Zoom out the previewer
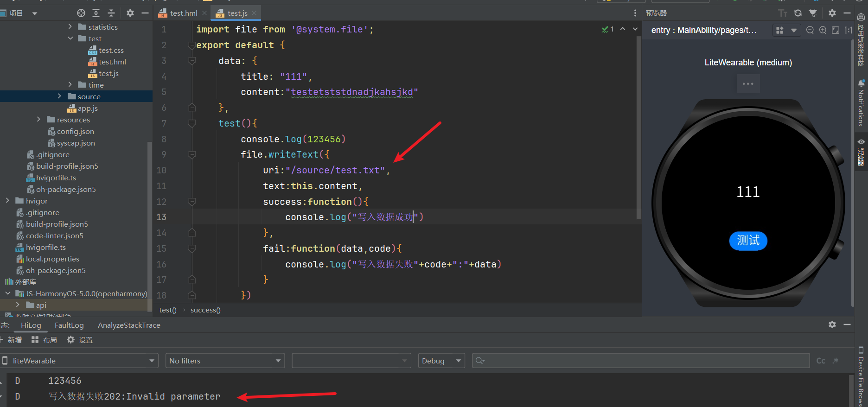Image resolution: width=868 pixels, height=407 pixels. [x=810, y=30]
